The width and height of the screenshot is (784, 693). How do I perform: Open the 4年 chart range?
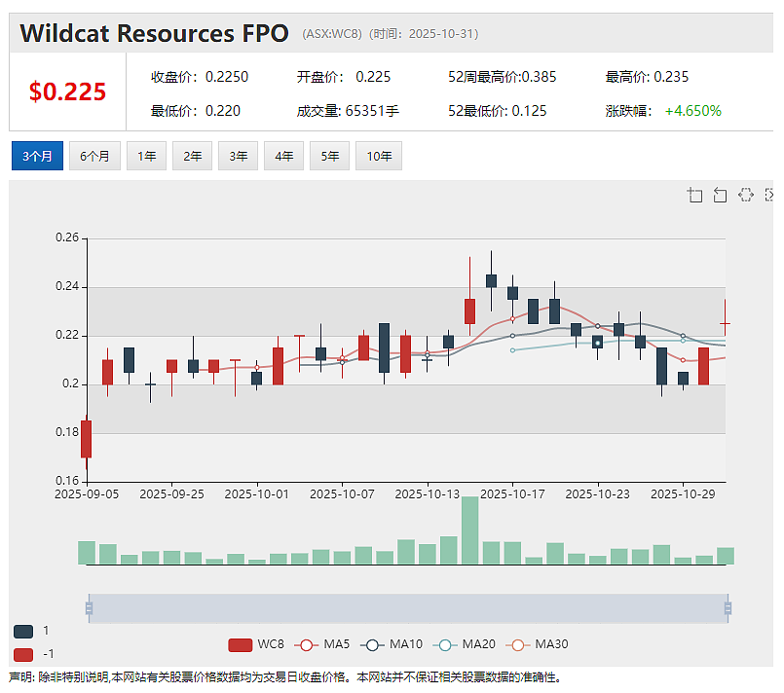tap(284, 156)
